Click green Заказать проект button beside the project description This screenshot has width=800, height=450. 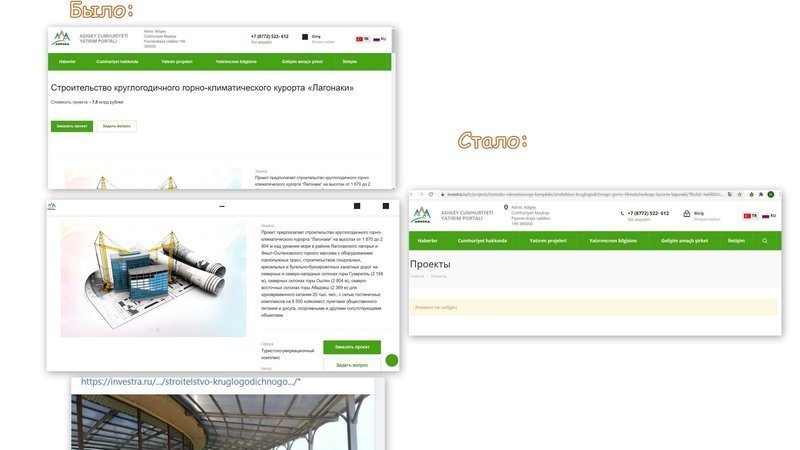pos(352,347)
